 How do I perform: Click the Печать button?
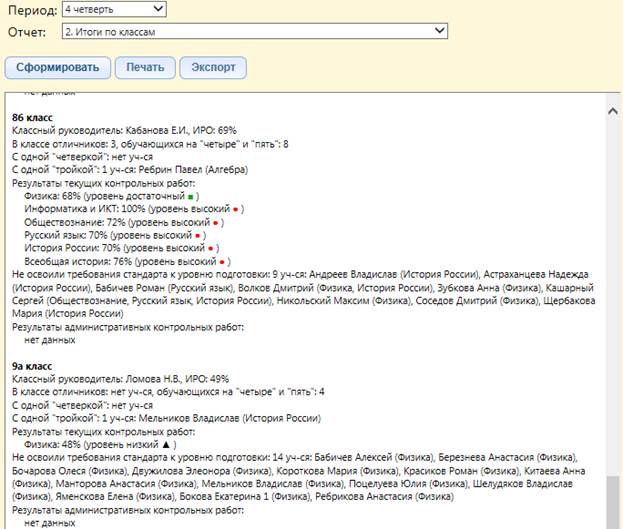(145, 67)
